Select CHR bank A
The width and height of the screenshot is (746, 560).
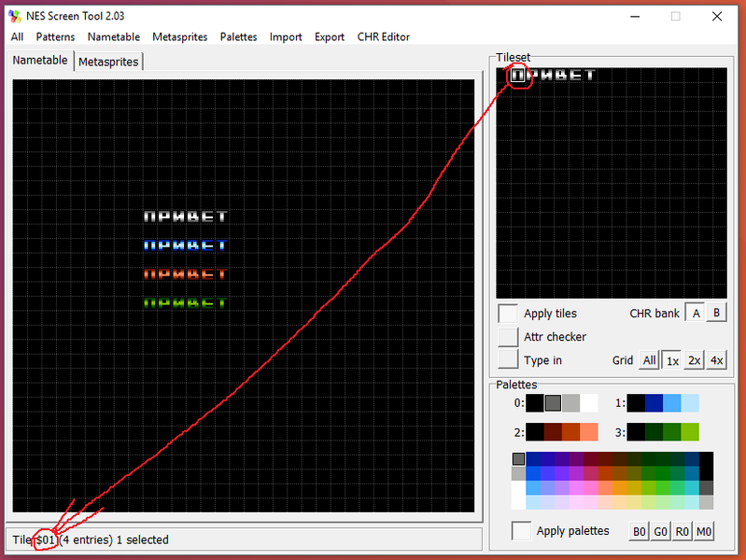click(696, 314)
